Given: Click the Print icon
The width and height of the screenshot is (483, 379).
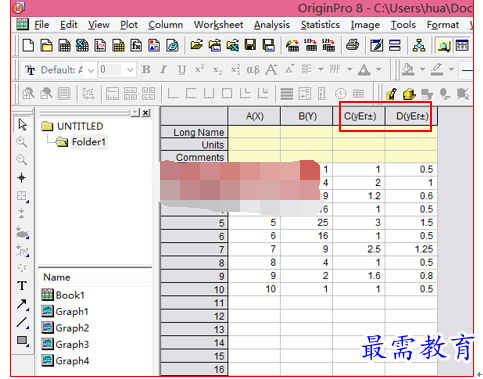Looking at the screenshot, I should (x=352, y=45).
